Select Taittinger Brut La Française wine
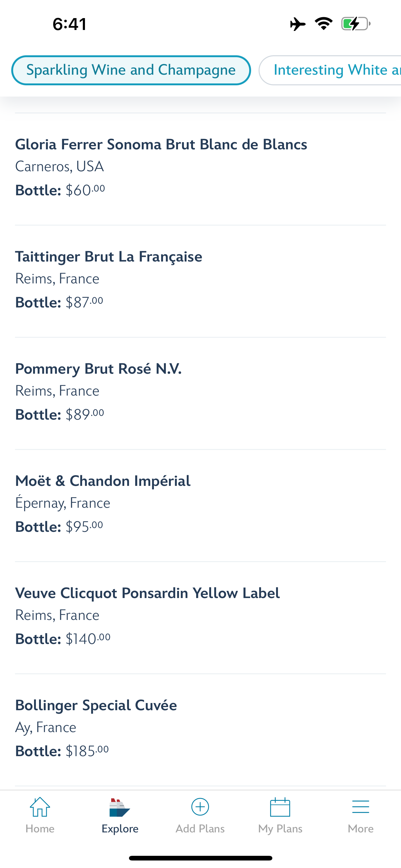 108,257
